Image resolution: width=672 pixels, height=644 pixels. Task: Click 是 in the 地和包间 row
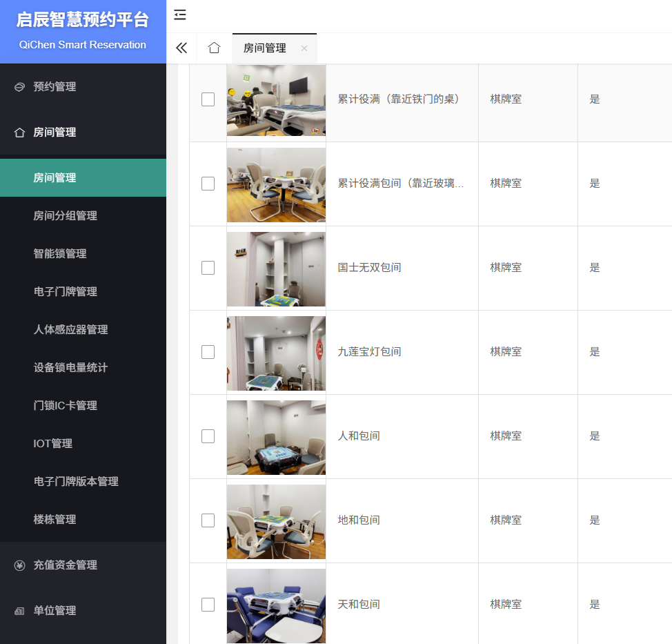coord(595,520)
